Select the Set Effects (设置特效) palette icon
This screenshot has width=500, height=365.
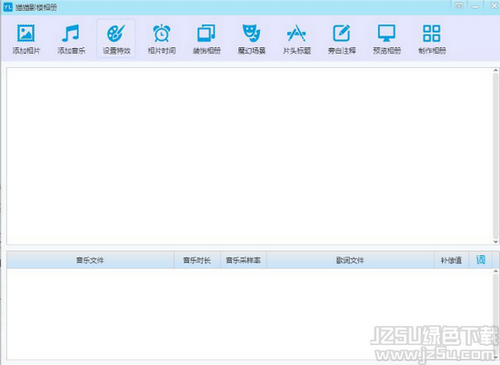(116, 33)
